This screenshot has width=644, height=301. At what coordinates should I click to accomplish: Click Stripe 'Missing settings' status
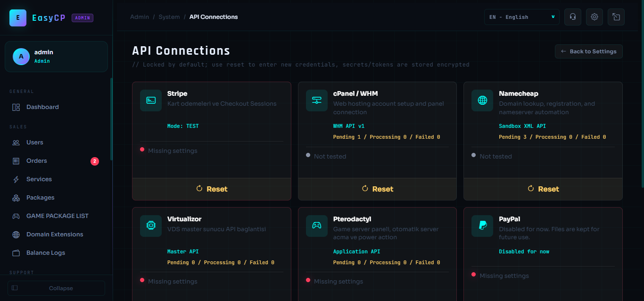coord(173,151)
